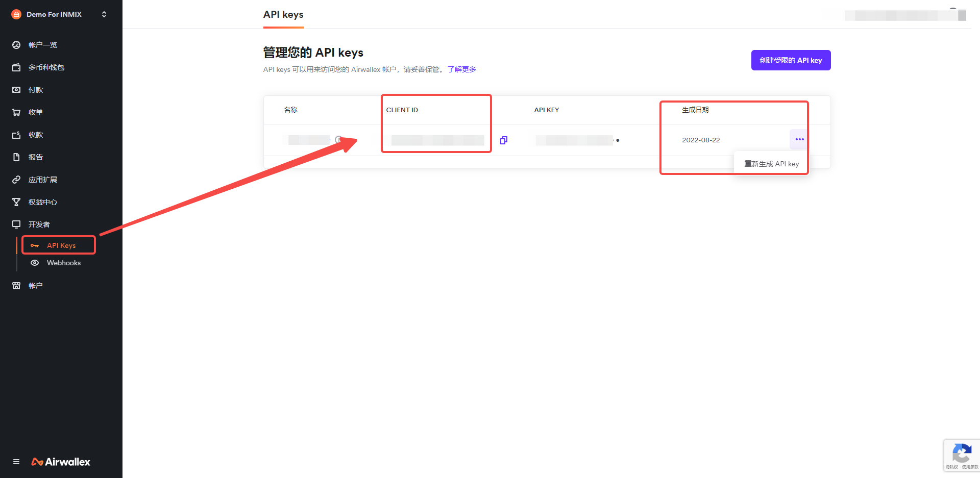Open 多币种钱包 via the wallet icon
This screenshot has width=980, height=478.
[x=16, y=67]
